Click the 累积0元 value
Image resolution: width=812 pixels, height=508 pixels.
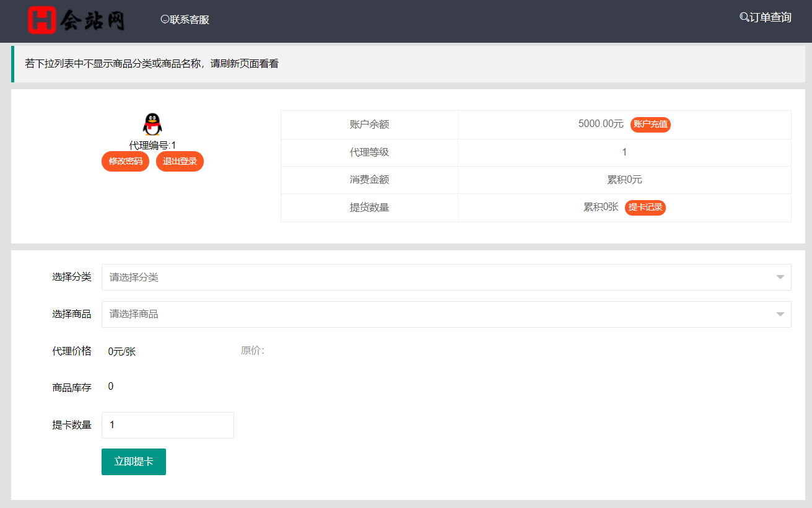624,180
